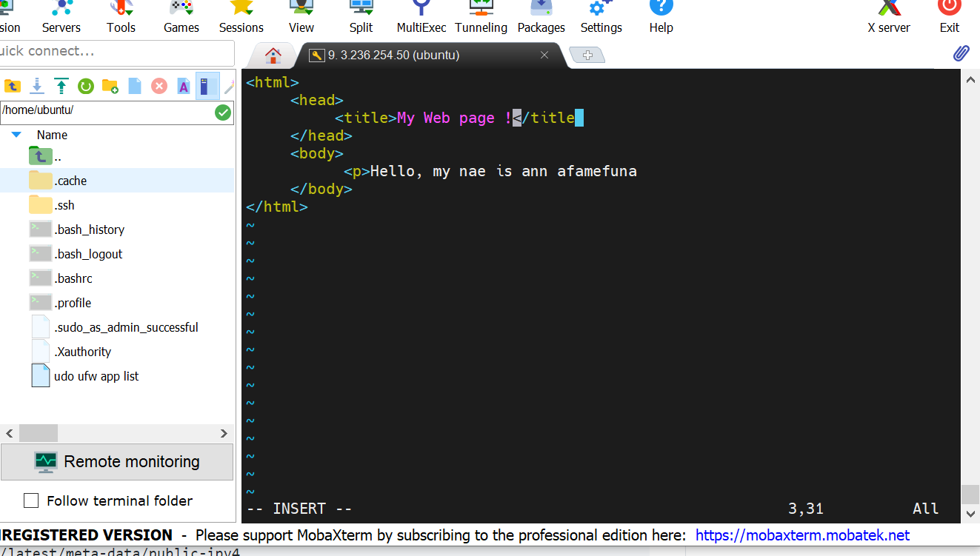Open the Tunneling tool
This screenshot has width=980, height=556.
481,18
